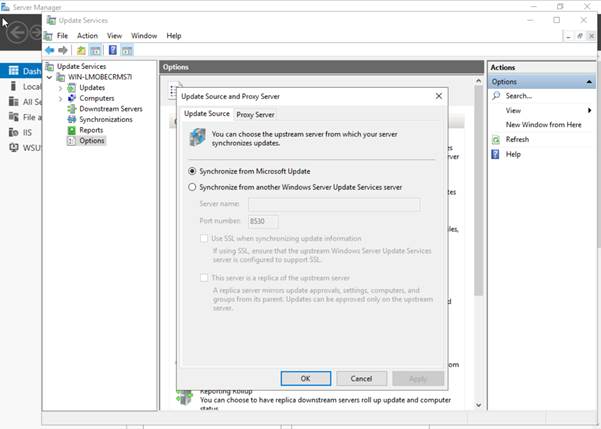Click inside the Server name field
The image size is (601, 429).
[x=334, y=204]
